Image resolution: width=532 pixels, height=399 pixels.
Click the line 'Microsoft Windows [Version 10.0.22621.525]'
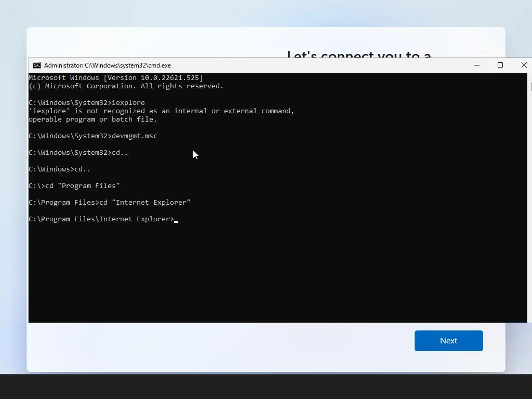[116, 78]
